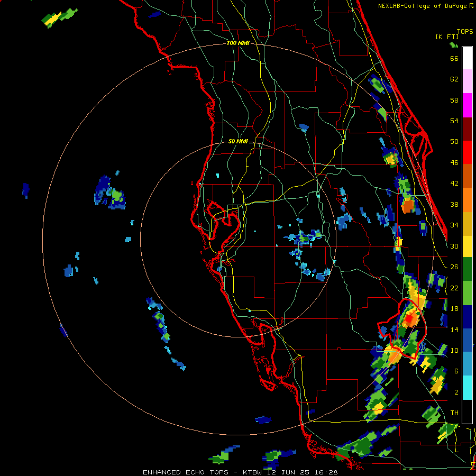Click the black TH threshold swatch

467,411
